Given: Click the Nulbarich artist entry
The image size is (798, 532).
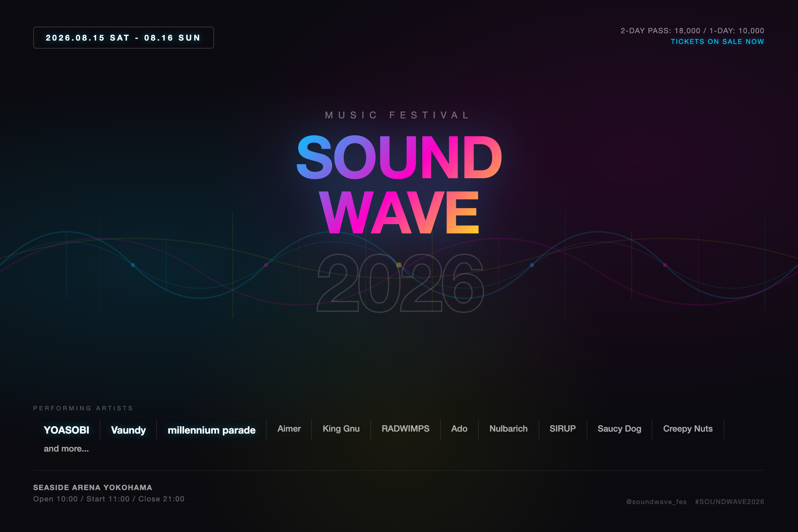Looking at the screenshot, I should [508, 429].
